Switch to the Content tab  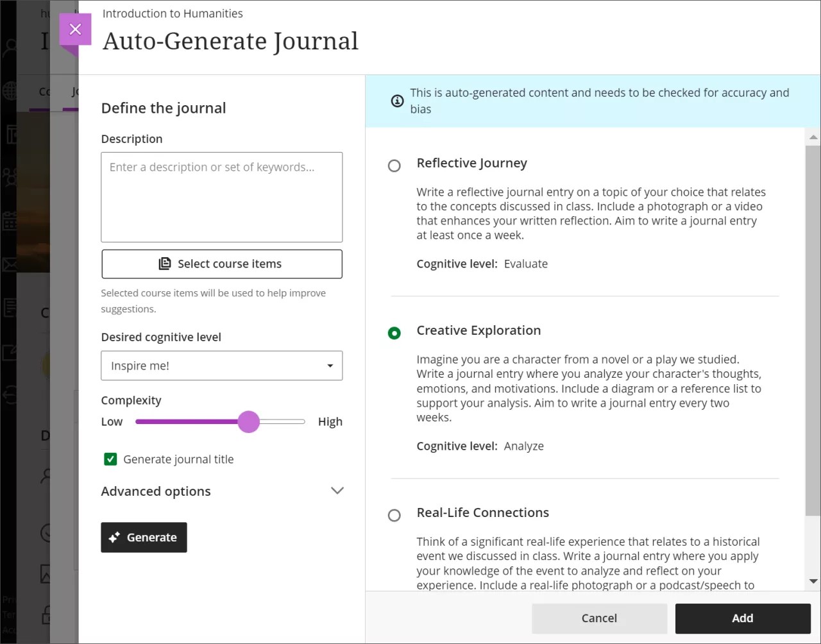[44, 90]
